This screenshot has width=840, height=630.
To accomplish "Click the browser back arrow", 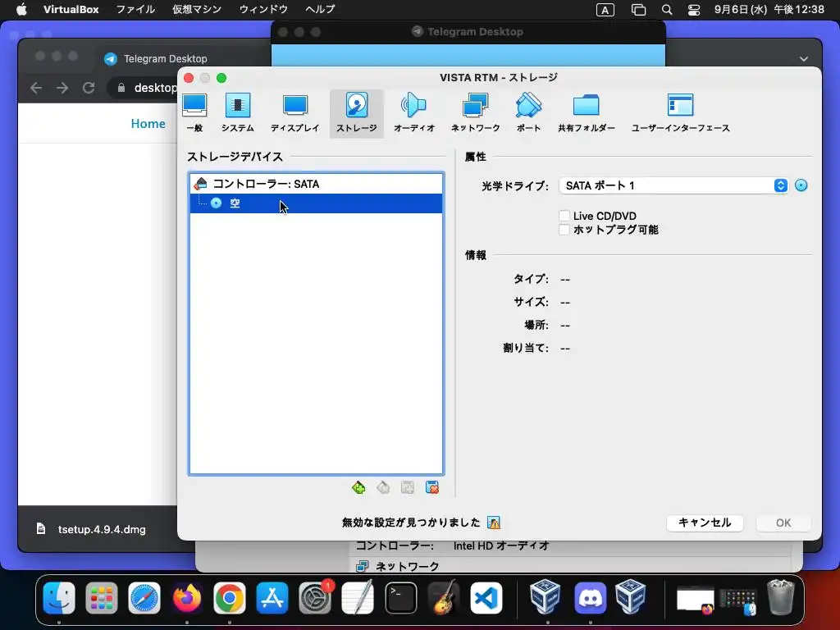I will (x=36, y=88).
